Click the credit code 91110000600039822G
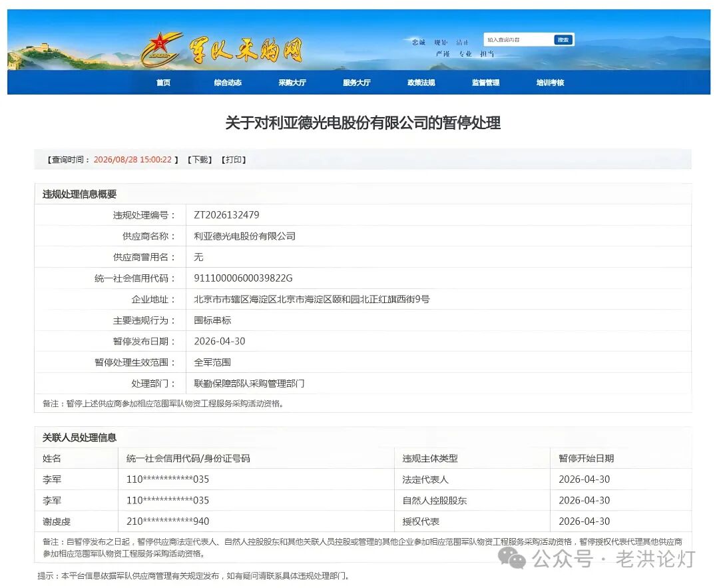Image resolution: width=719 pixels, height=588 pixels. click(243, 278)
